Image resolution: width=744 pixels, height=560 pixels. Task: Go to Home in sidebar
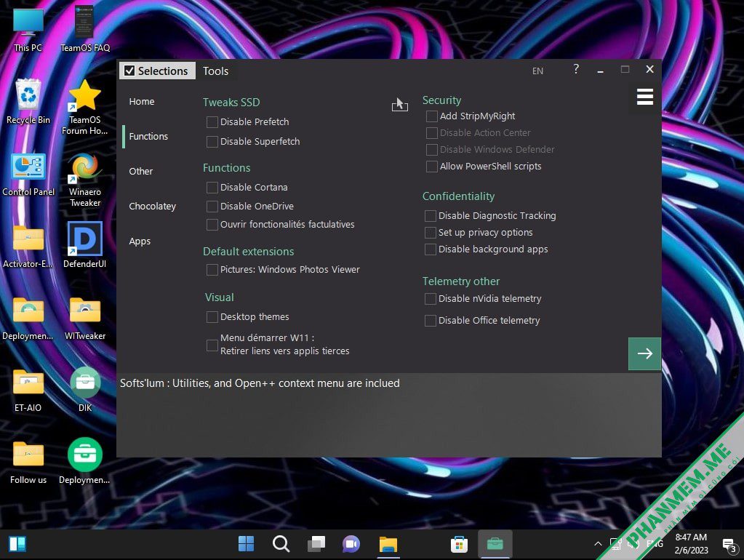(x=141, y=102)
